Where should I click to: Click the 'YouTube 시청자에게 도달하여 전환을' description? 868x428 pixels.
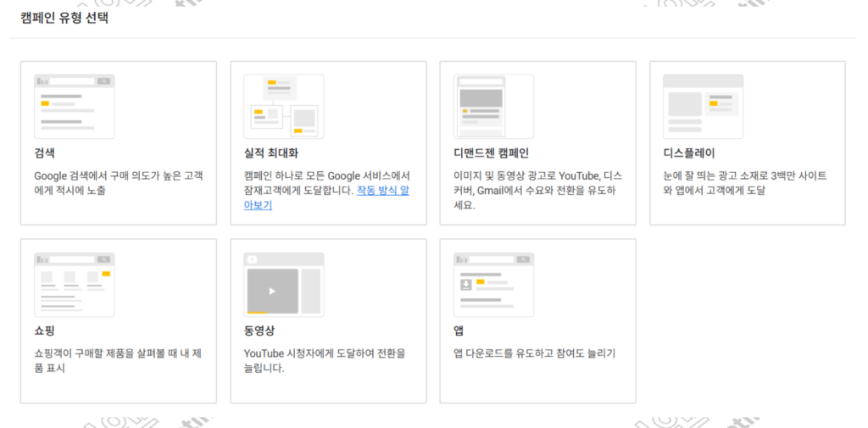[x=325, y=360]
